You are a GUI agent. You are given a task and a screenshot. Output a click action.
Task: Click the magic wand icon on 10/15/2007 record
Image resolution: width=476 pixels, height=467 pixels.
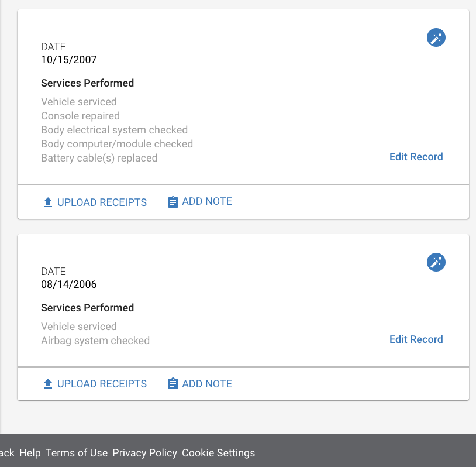coord(436,37)
